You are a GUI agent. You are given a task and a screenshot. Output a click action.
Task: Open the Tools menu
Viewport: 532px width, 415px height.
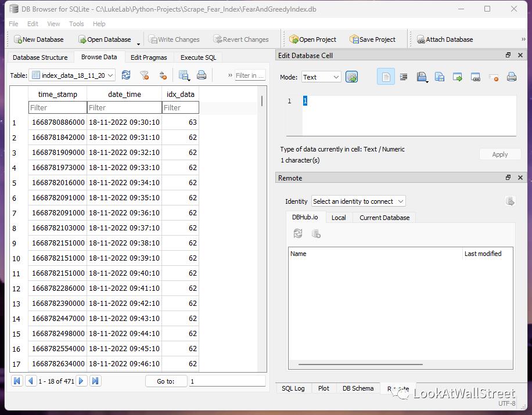(x=76, y=24)
